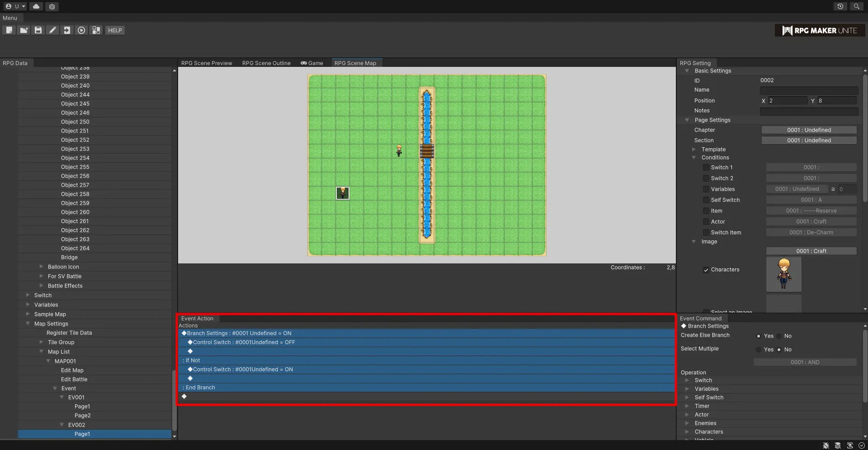
Task: Open the Menu menu
Action: [10, 18]
